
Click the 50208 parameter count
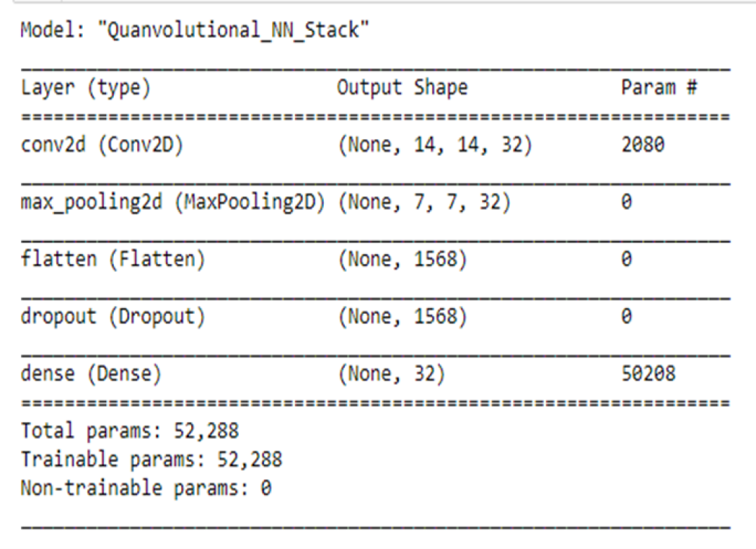click(x=648, y=373)
